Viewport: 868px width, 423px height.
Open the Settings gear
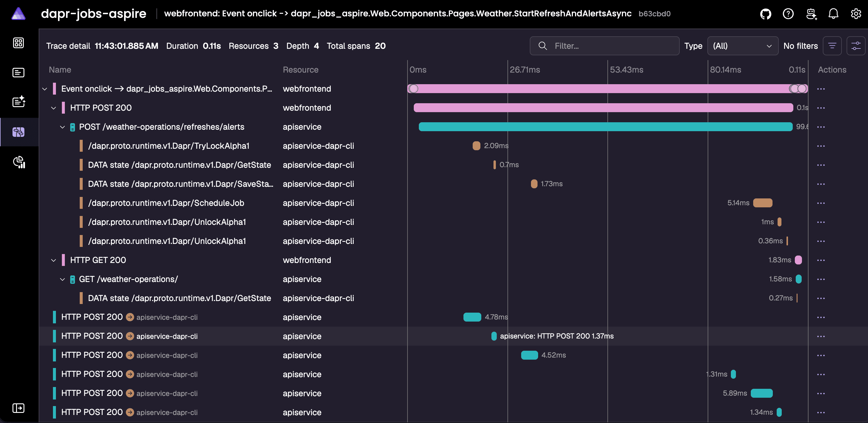click(x=856, y=14)
